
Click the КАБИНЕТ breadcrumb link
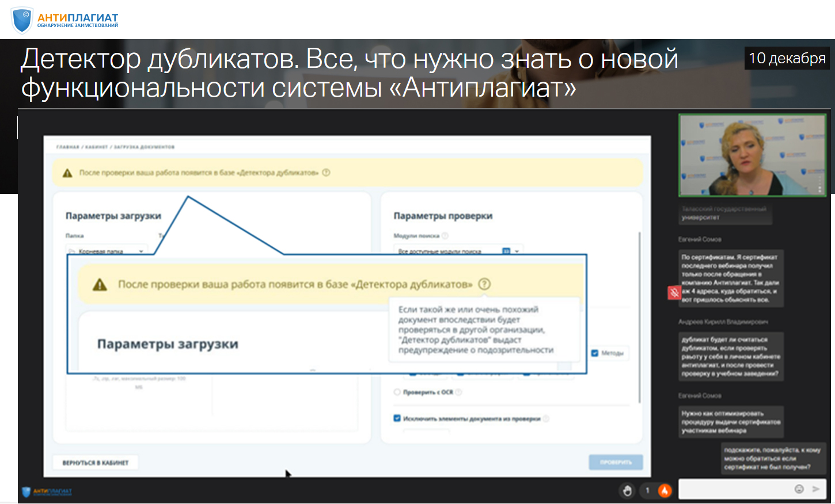[x=97, y=147]
